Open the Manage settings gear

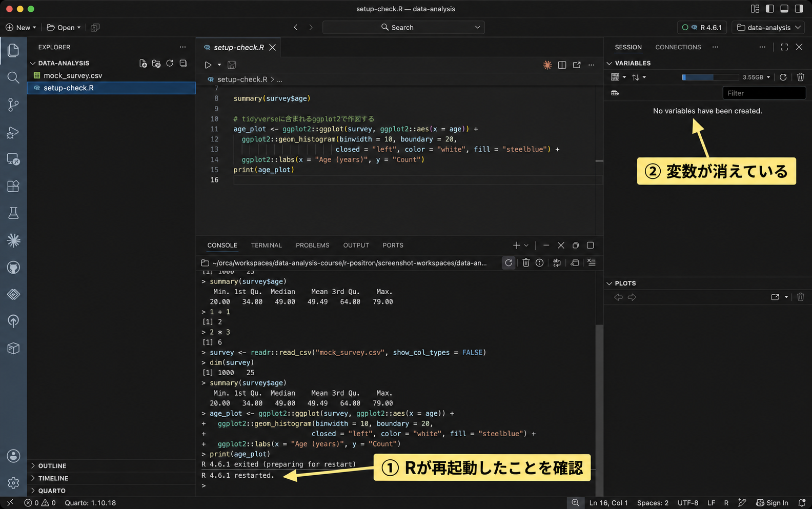13,483
